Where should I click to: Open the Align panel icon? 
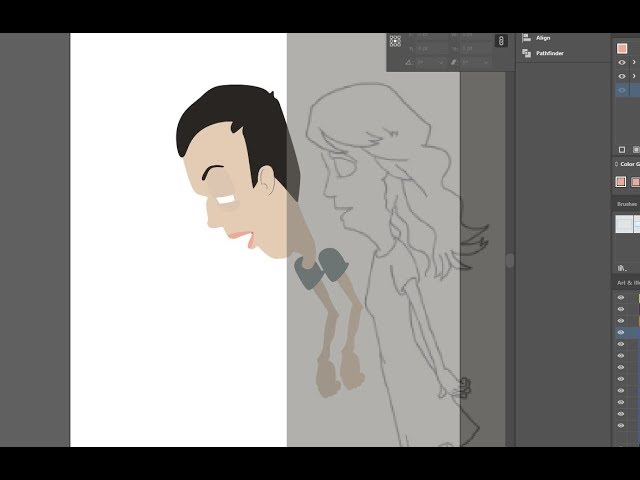coord(527,38)
